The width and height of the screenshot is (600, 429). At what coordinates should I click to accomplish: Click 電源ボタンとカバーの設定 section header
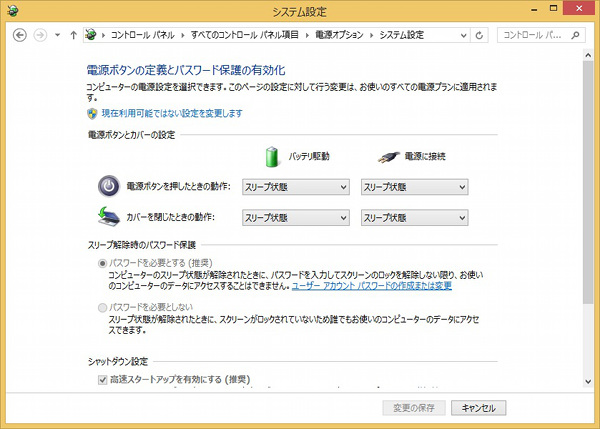(132, 135)
